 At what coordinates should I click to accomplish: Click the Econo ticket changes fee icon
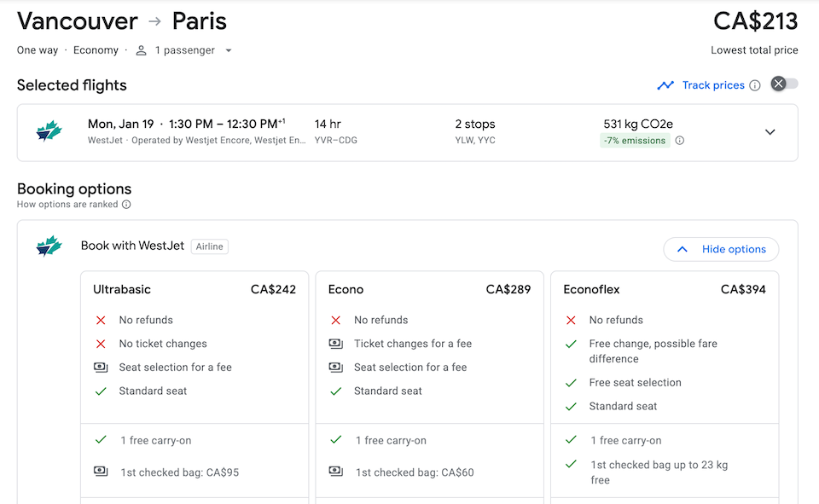(x=336, y=344)
